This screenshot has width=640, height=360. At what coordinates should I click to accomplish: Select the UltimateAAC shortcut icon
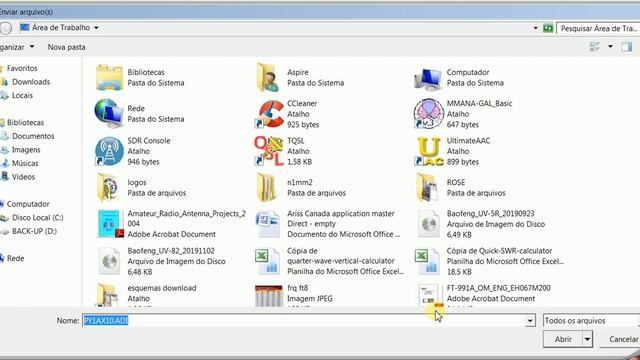(429, 151)
